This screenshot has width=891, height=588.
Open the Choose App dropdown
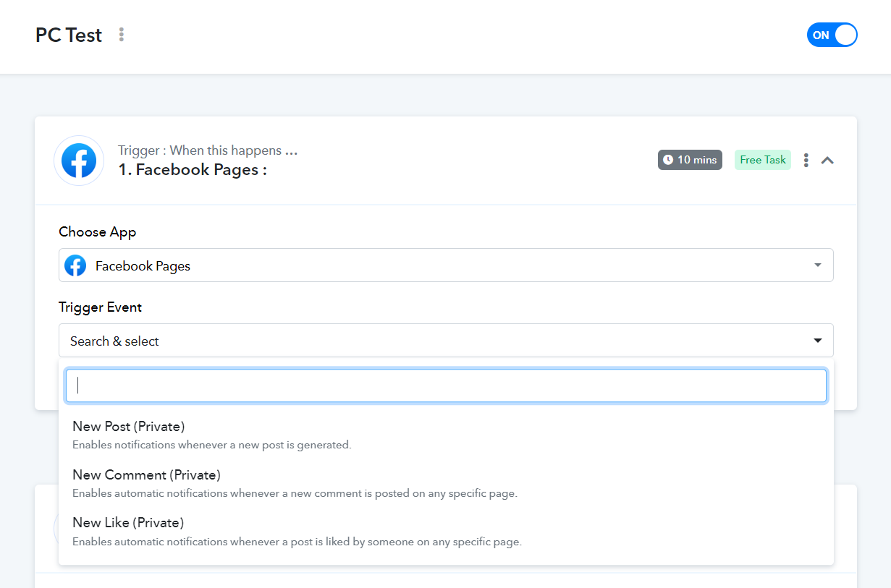click(446, 265)
